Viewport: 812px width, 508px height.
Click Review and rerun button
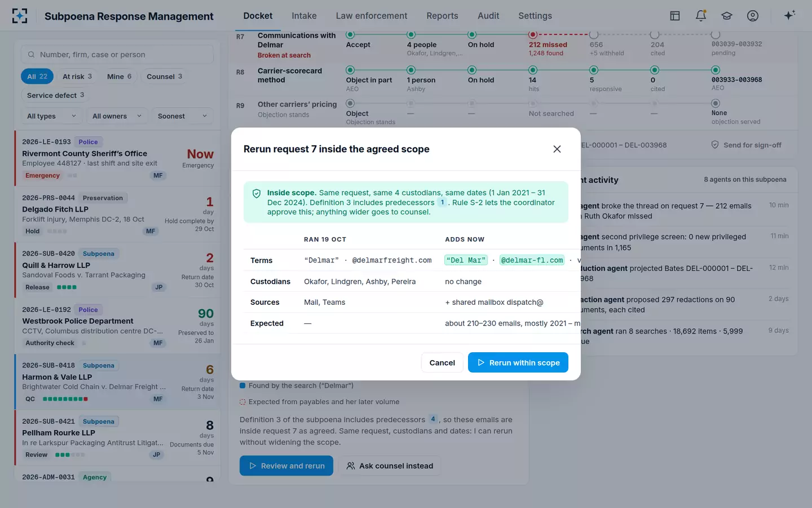(x=286, y=466)
